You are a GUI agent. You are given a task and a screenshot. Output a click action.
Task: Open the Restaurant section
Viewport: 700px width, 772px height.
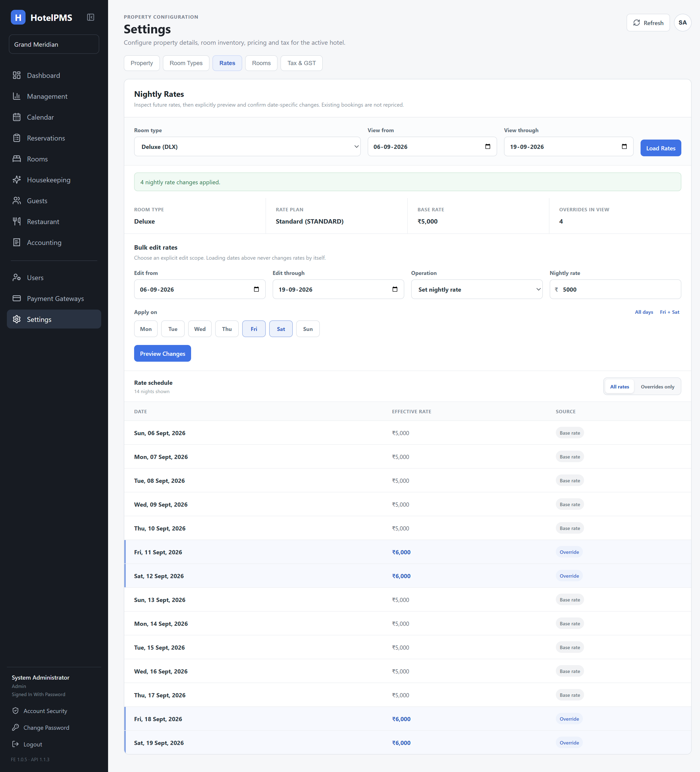click(x=54, y=221)
